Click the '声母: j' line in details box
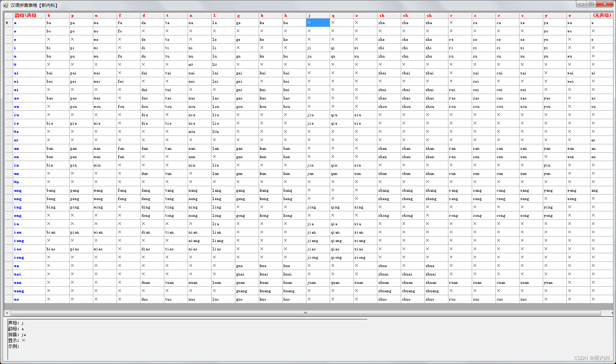Viewport: 616px width, 364px height. tap(16, 323)
